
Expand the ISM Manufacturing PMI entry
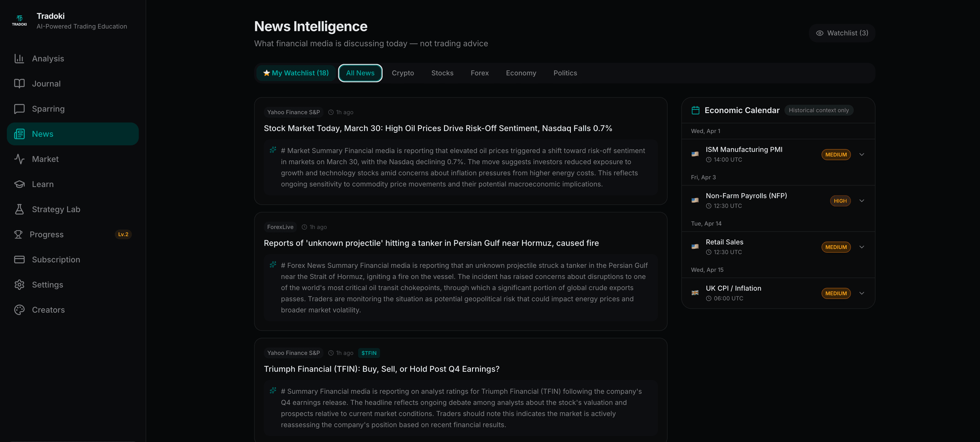point(862,154)
